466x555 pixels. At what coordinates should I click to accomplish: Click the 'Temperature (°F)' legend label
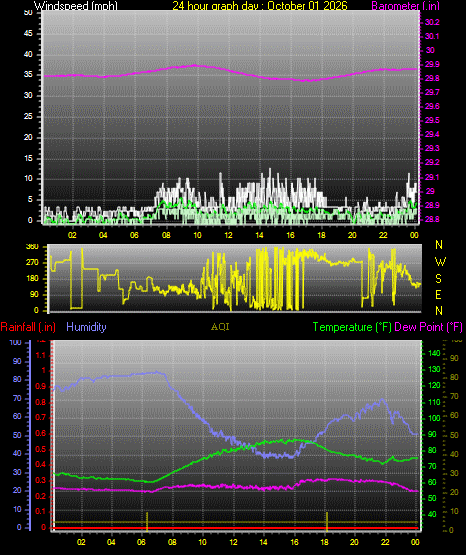click(352, 327)
